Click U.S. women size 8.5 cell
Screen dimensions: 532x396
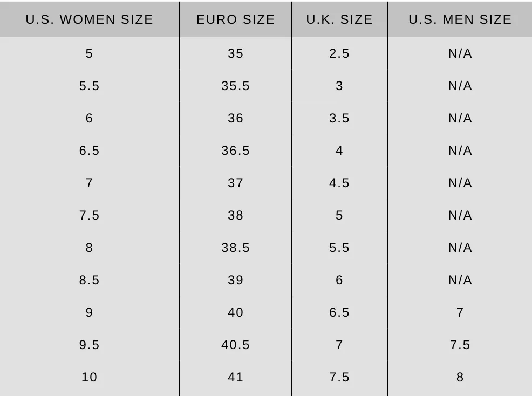(x=89, y=280)
